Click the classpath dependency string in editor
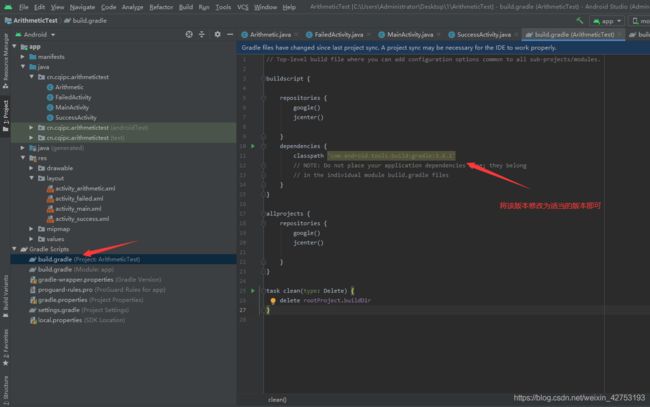The width and height of the screenshot is (650, 407). [x=391, y=156]
